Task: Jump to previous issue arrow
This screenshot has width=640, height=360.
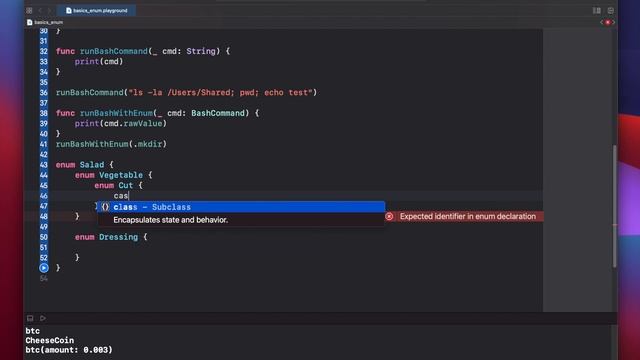Action: (x=602, y=22)
